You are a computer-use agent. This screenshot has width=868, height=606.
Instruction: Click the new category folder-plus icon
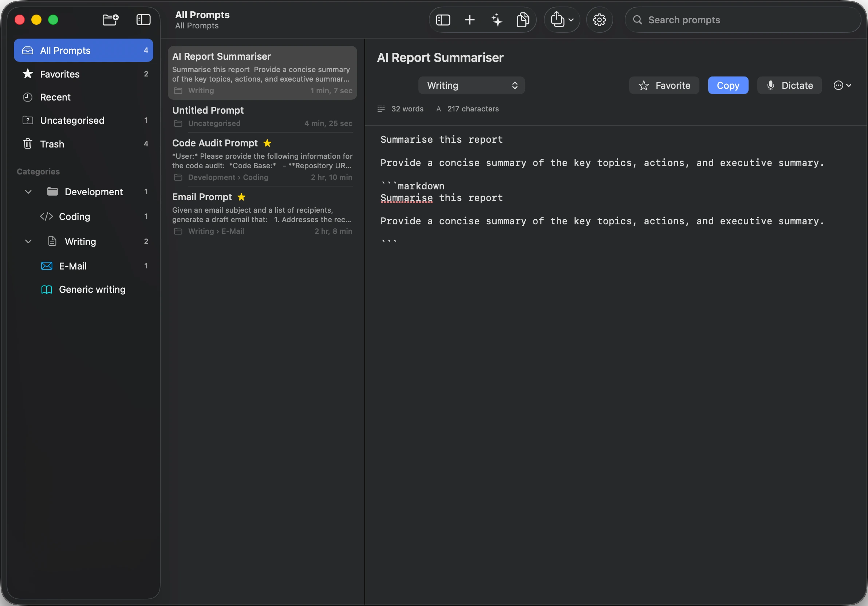[110, 20]
